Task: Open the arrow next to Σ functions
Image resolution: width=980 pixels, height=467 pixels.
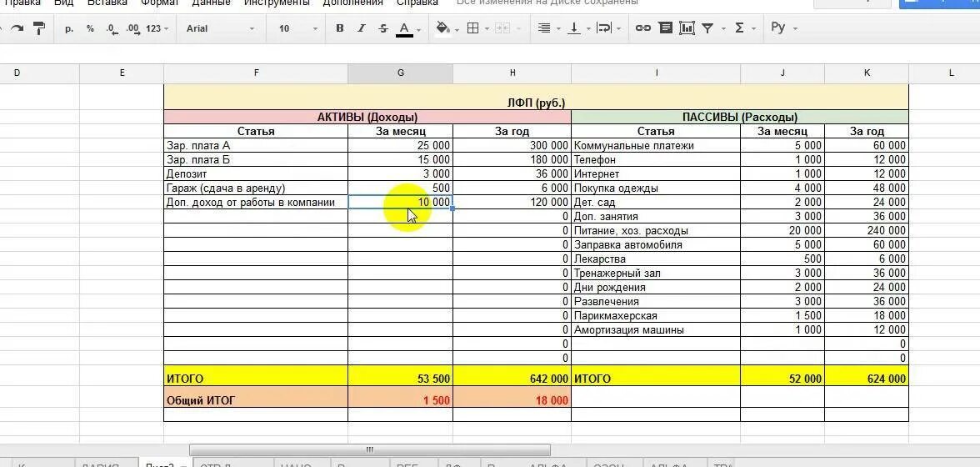Action: (754, 28)
